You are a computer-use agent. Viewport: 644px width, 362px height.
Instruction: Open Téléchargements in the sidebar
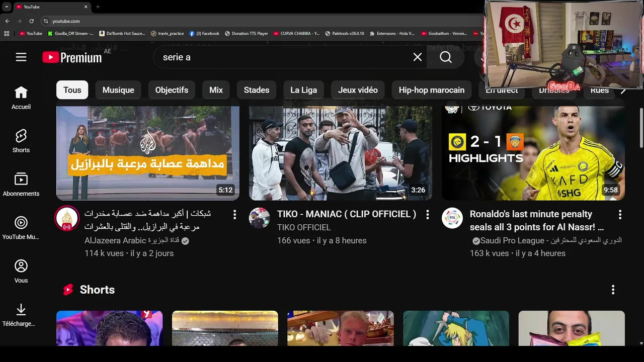pyautogui.click(x=21, y=315)
